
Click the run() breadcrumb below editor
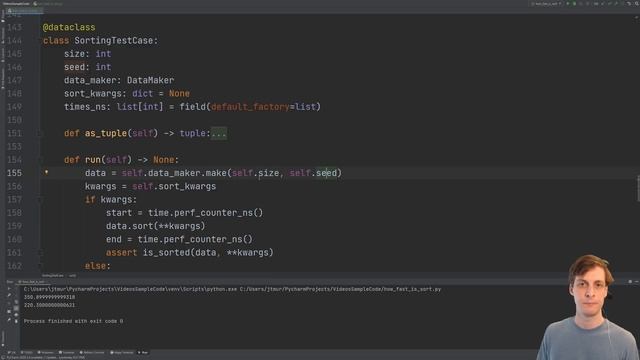pos(72,276)
